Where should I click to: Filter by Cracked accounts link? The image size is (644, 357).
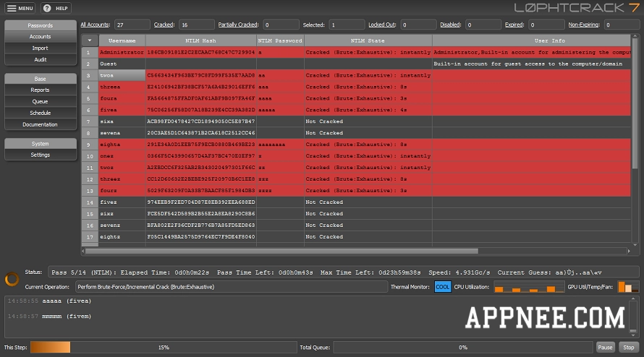coord(164,25)
